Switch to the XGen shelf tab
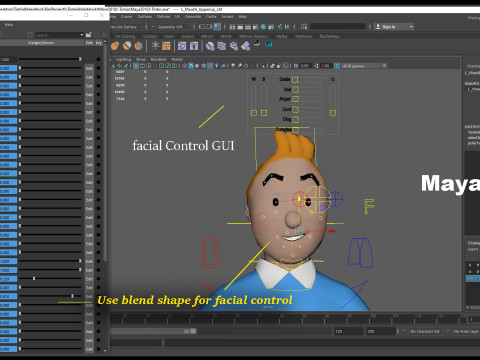 pos(169,36)
